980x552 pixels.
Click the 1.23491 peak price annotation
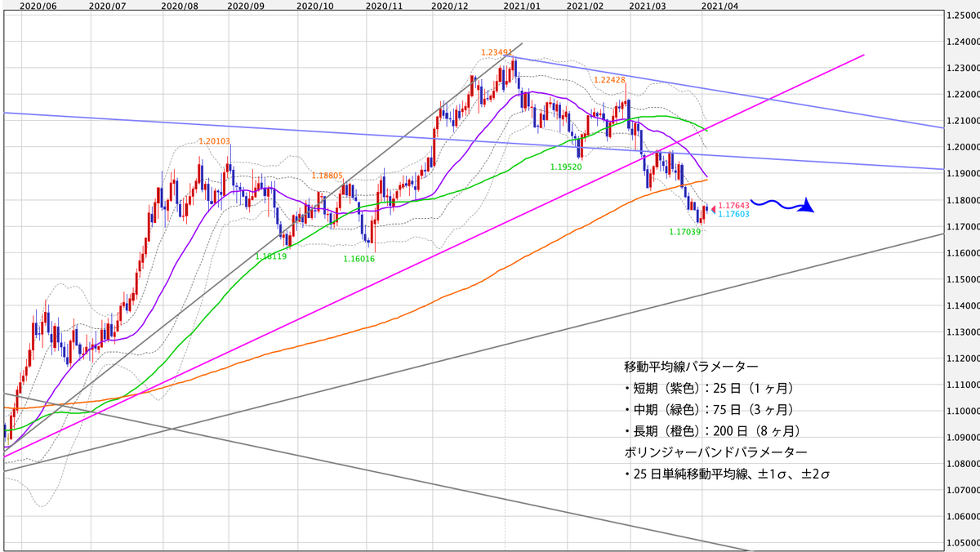(x=497, y=52)
